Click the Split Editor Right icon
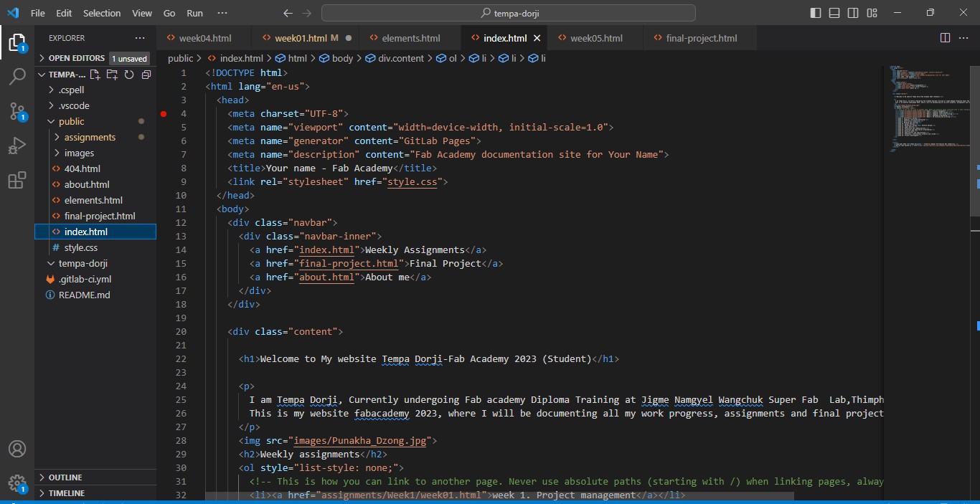The width and height of the screenshot is (980, 504). coord(945,38)
